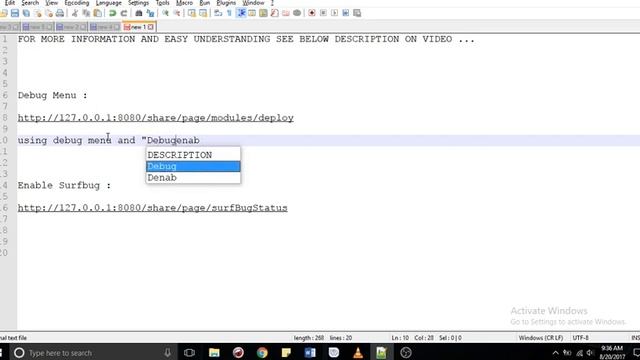Open the Plugins menu
The image size is (640, 360).
point(226,3)
